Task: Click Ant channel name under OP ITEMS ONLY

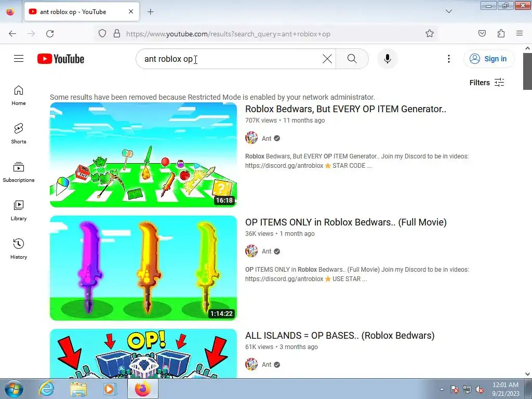Action: point(267,251)
